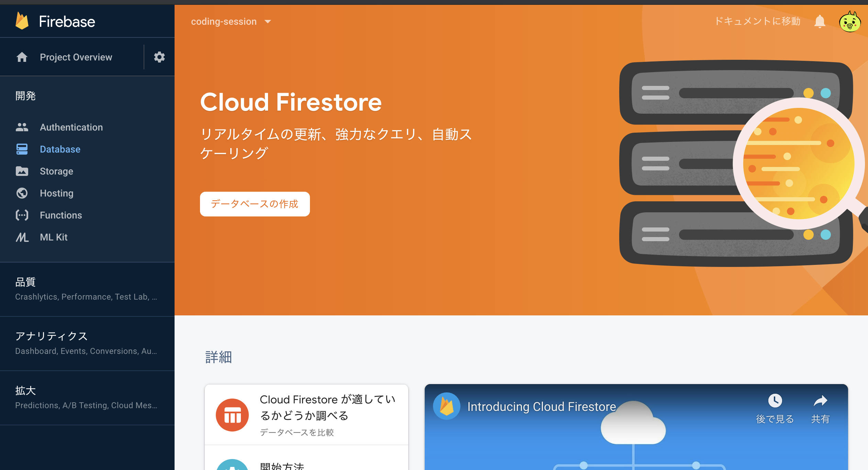868x470 pixels.
Task: Expand the 拡大 section
Action: click(x=87, y=398)
